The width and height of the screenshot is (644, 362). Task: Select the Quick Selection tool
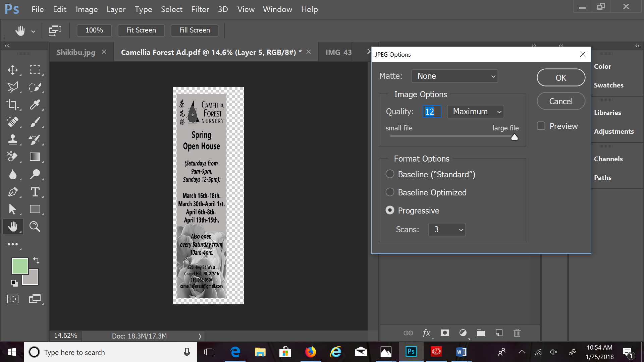click(35, 87)
